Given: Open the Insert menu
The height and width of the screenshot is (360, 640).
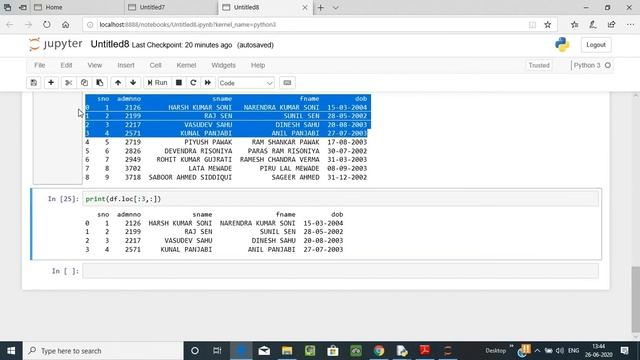Looking at the screenshot, I should click(x=126, y=65).
